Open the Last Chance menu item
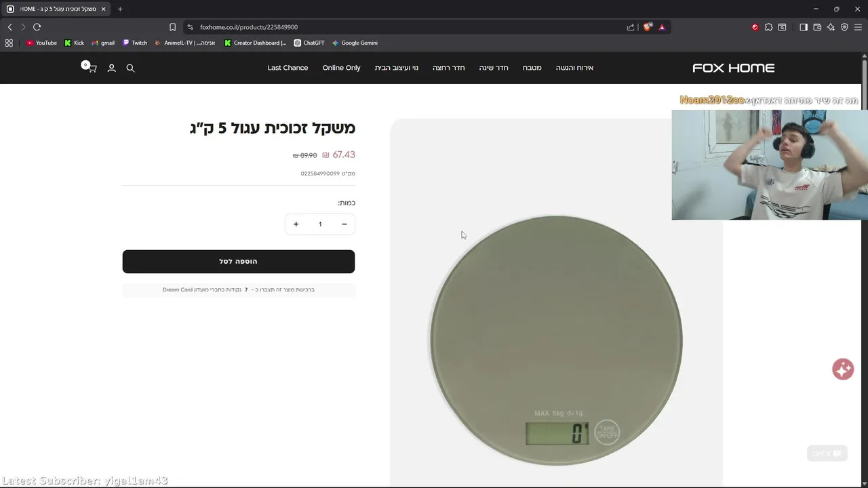The height and width of the screenshot is (488, 868). (288, 68)
